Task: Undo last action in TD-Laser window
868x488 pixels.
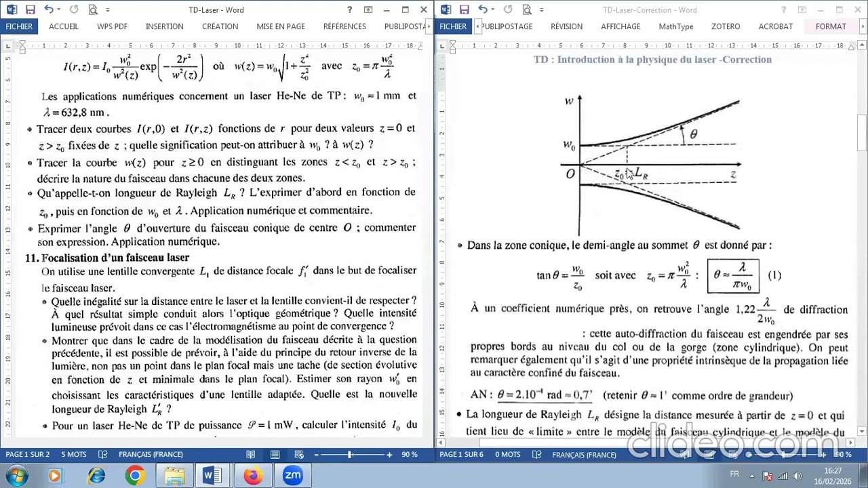Action: (x=48, y=9)
